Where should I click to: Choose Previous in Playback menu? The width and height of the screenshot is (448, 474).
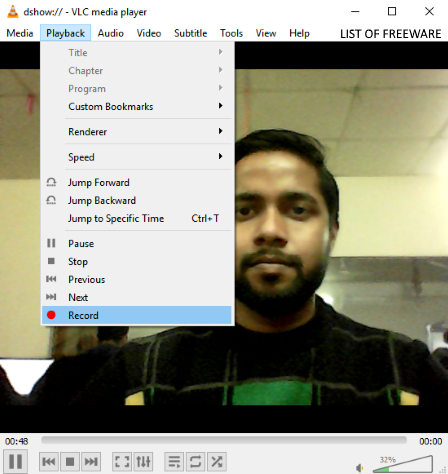coord(136,279)
